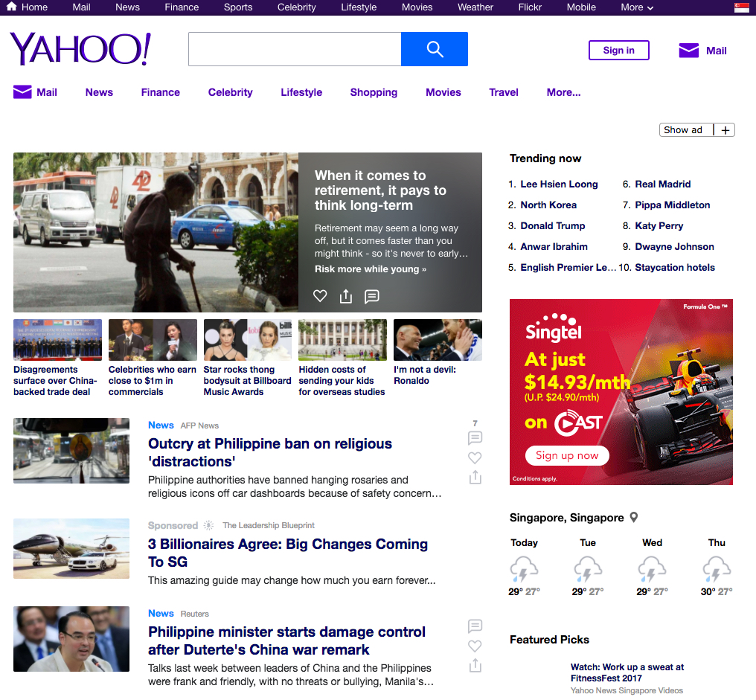Like the retirement featured story with heart
This screenshot has height=700, width=756.
[x=320, y=296]
